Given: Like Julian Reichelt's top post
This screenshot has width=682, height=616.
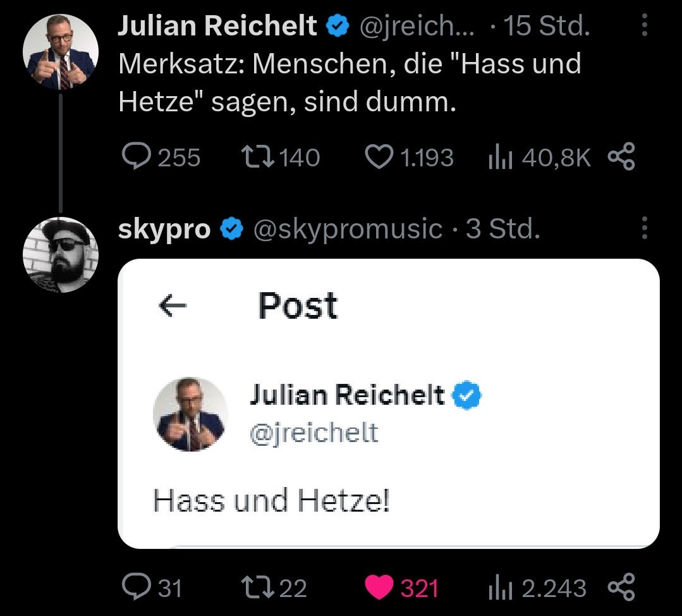Looking at the screenshot, I should click(379, 157).
